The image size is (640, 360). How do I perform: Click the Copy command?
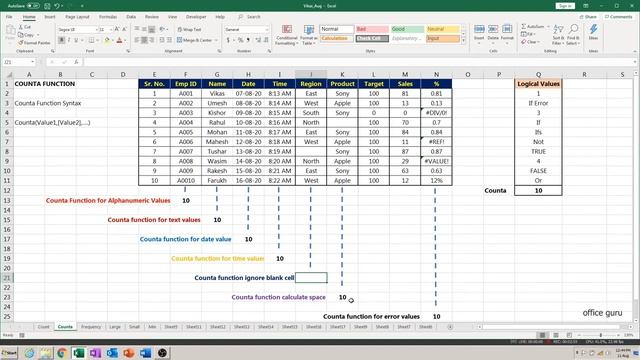coord(27,35)
